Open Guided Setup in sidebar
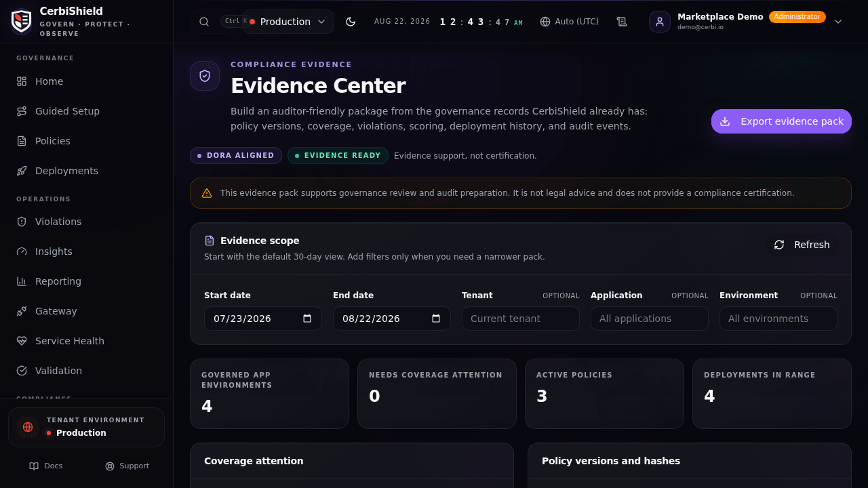This screenshot has width=868, height=488. point(87,111)
